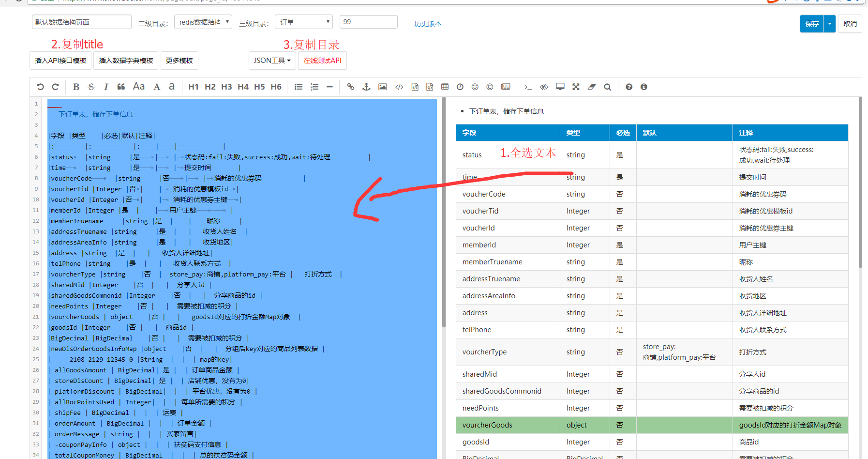
Task: Toggle live preview with eye icon
Action: [x=544, y=87]
